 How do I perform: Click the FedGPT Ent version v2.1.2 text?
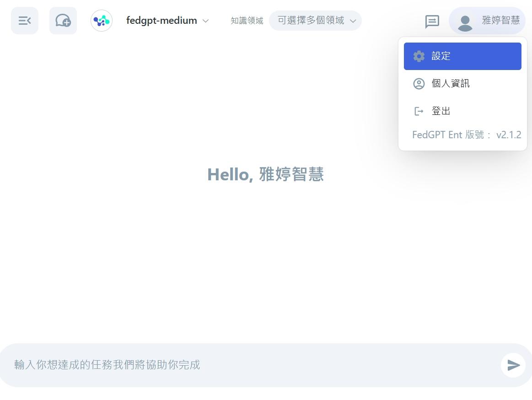coord(467,135)
